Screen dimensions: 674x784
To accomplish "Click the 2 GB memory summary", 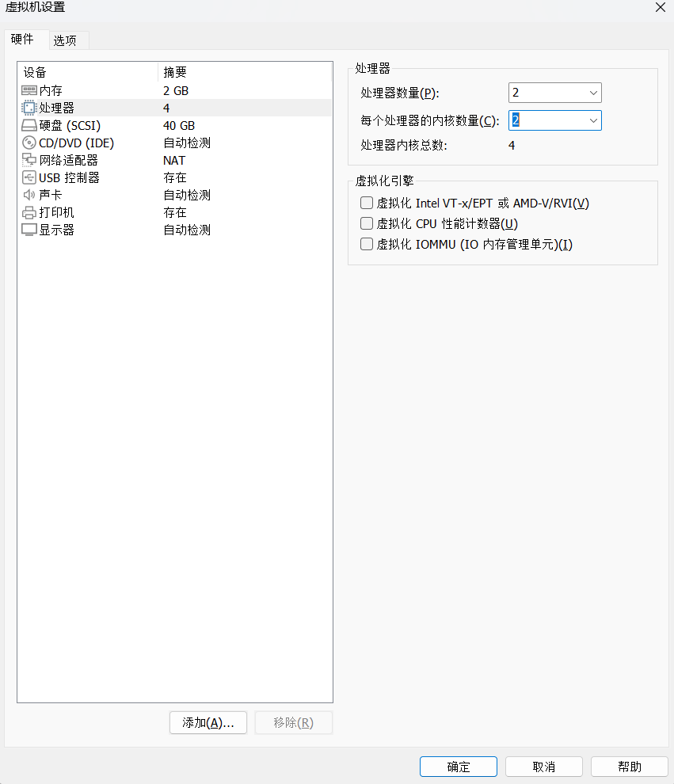I will coord(176,90).
